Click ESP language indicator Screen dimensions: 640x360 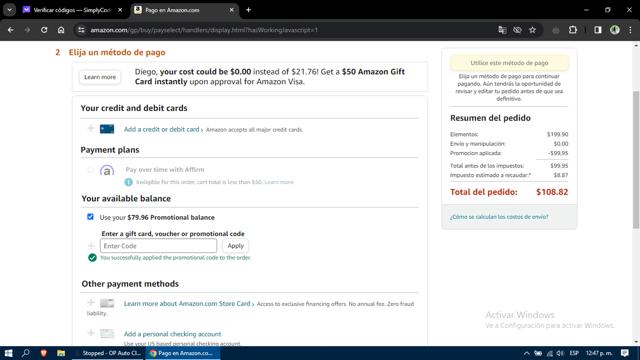(574, 353)
